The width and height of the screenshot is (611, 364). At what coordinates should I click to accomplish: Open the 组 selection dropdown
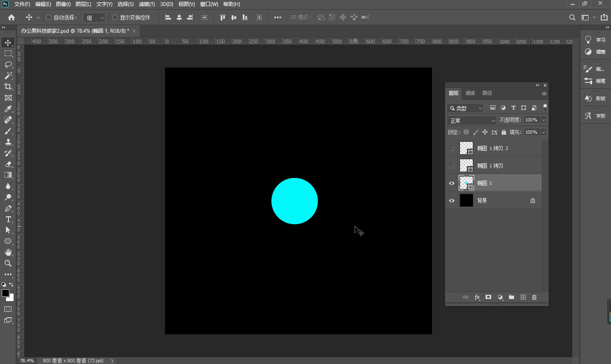94,17
